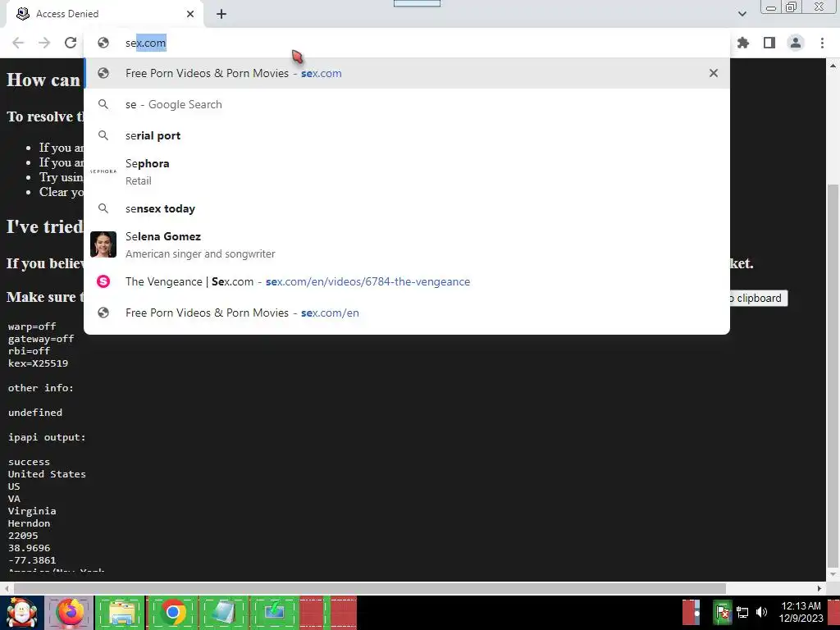Open a new tab with plus button

(x=221, y=14)
